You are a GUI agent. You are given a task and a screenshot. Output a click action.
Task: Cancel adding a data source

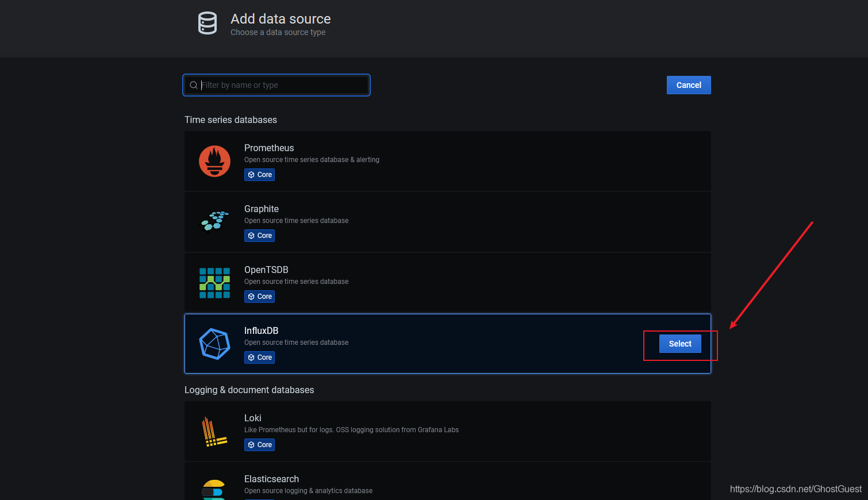(x=689, y=85)
